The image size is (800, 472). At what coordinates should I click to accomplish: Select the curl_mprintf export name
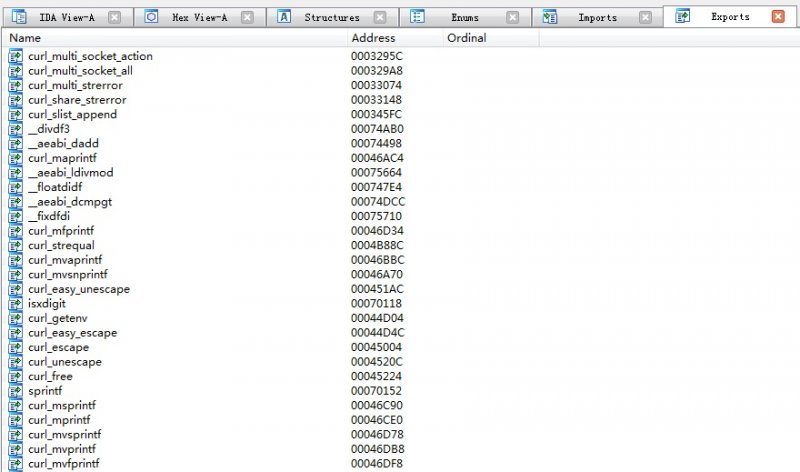point(59,420)
